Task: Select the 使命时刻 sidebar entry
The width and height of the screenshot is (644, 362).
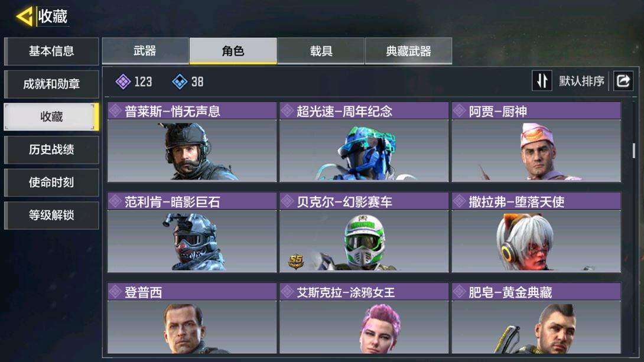Action: click(x=51, y=182)
